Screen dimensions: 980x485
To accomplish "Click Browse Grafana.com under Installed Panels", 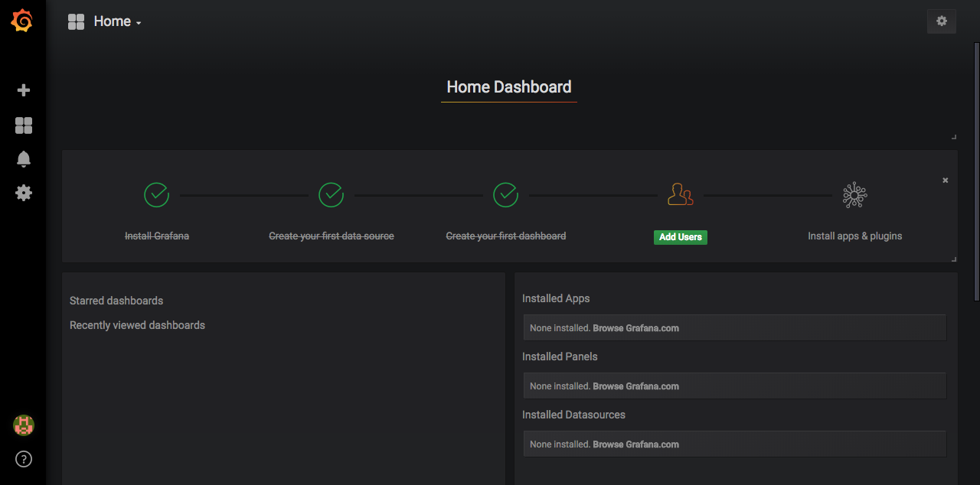I will 635,386.
